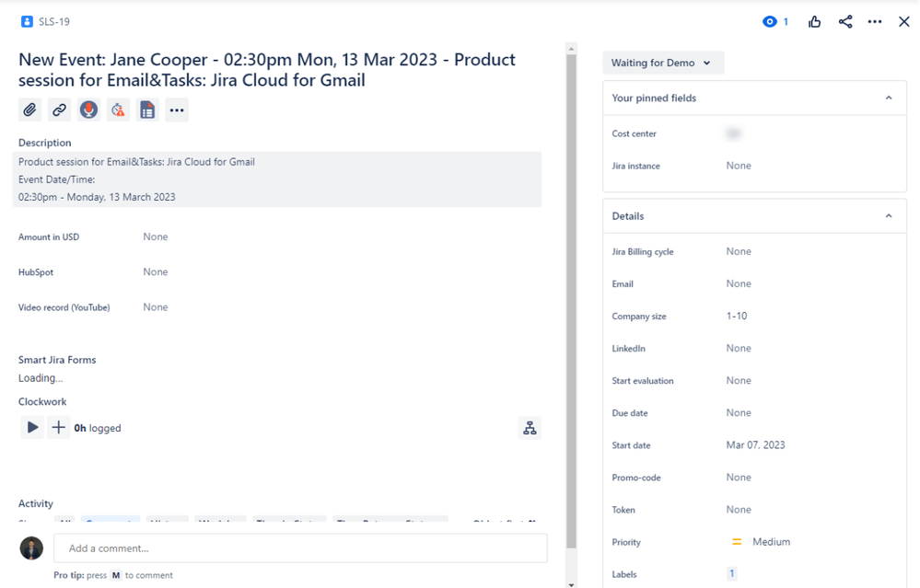Switch to the Comments activity tab
This screenshot has height=588, width=920.
(111, 522)
